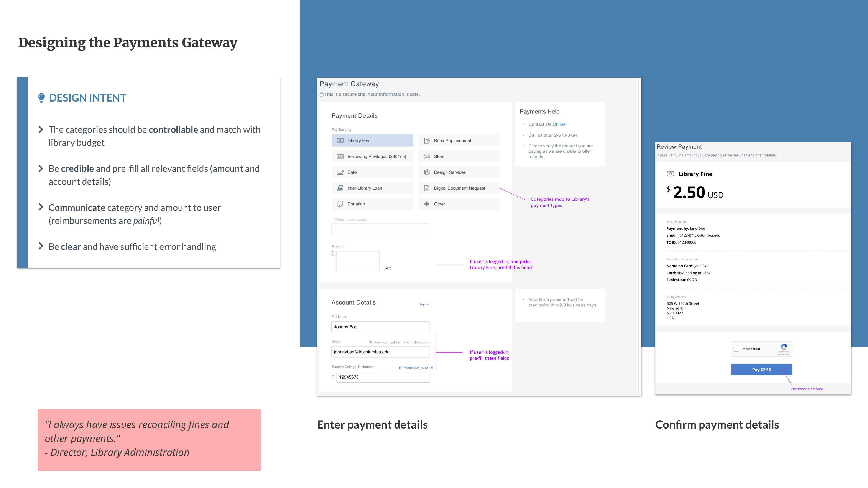Click the Design Services icon
Image resolution: width=868 pixels, height=488 pixels.
coord(427,172)
